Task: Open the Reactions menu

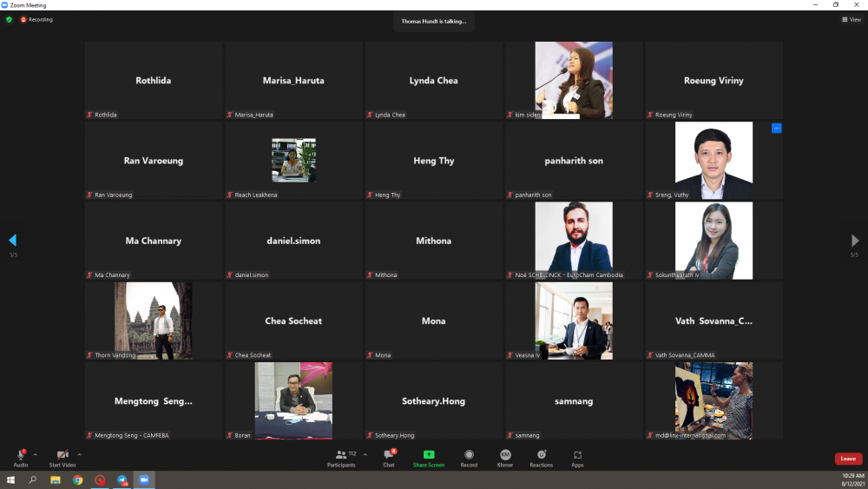Action: (x=542, y=457)
